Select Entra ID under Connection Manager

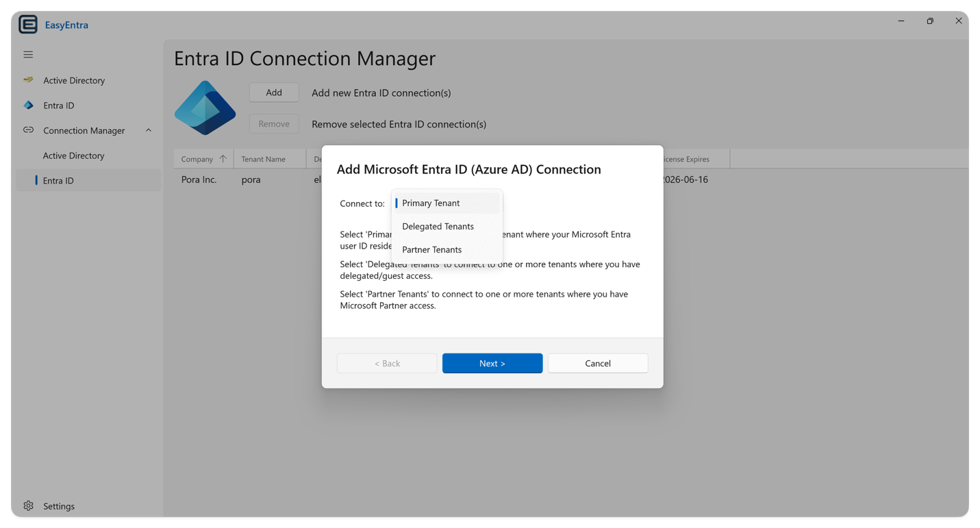[x=88, y=181]
